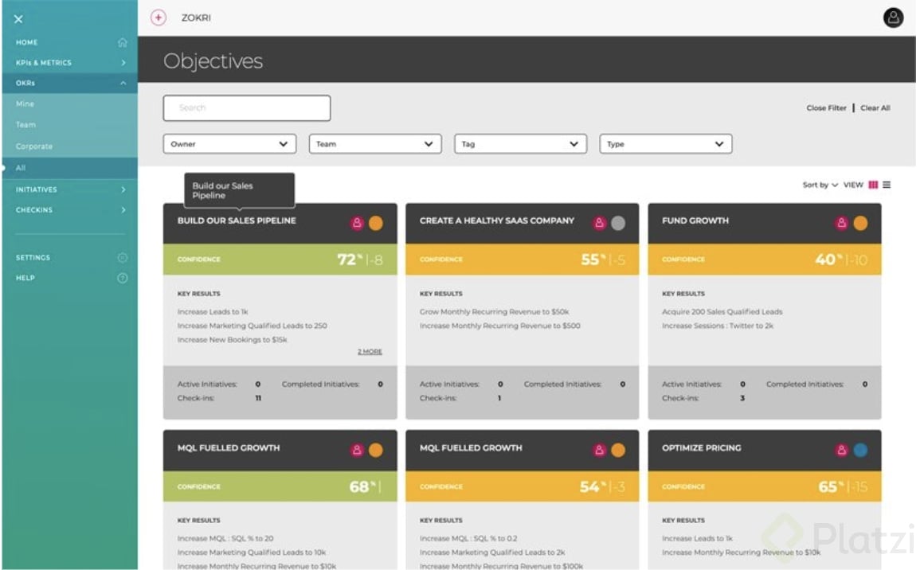This screenshot has height=570, width=924.
Task: Click the 55% confidence bar on Healthy SaaS
Action: [x=522, y=259]
